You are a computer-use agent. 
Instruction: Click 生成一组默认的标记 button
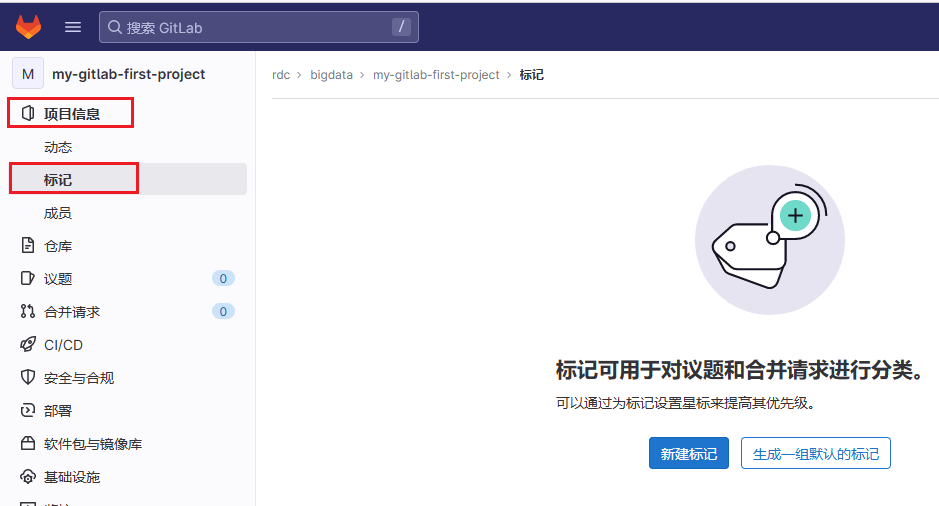[815, 454]
